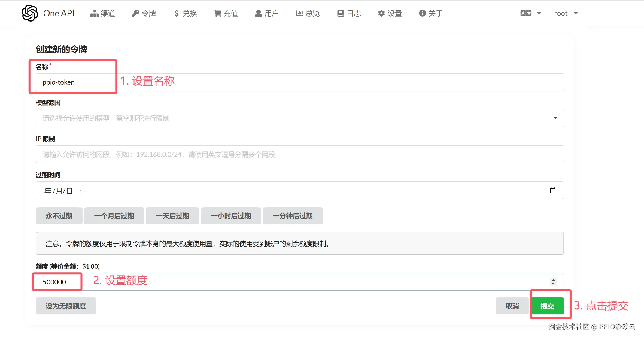
Task: Click the One API logo icon
Action: click(x=30, y=13)
